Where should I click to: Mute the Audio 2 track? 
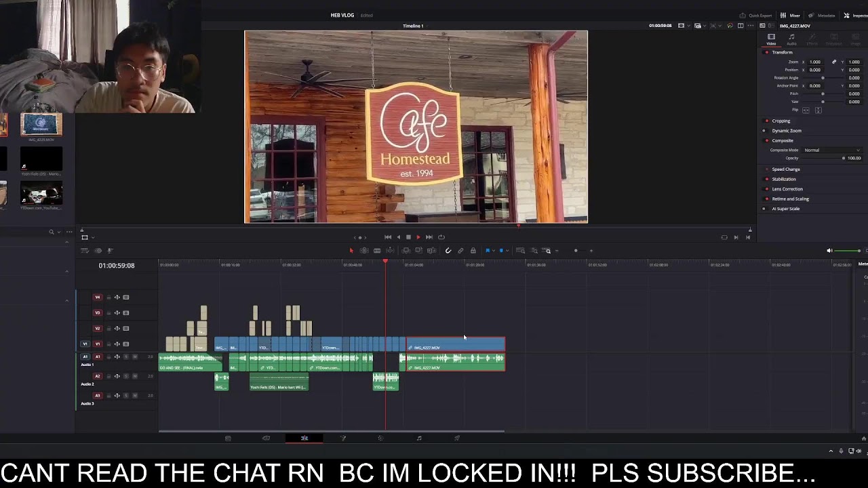[x=135, y=376]
